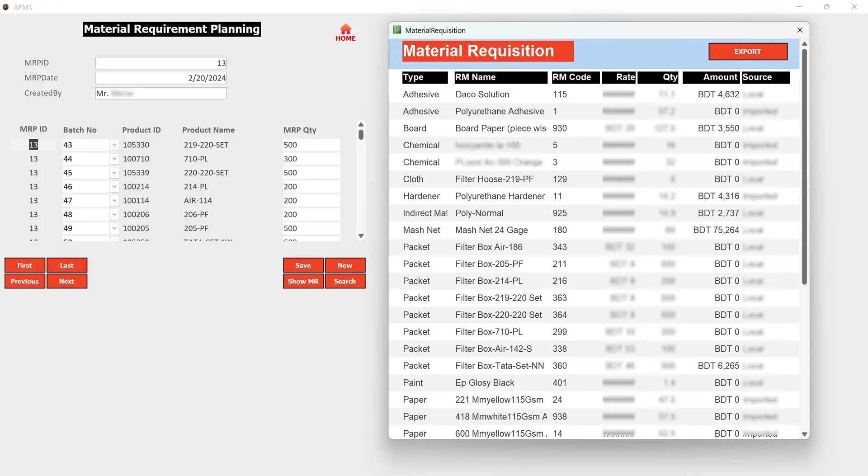Click the requisition list scroll-down arrow
Screen dimensions: 868x476
pos(804,434)
